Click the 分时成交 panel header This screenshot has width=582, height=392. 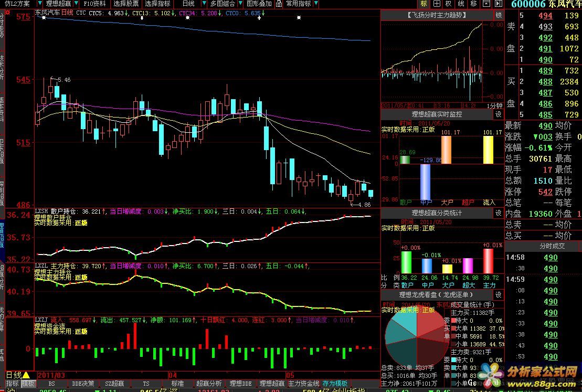pyautogui.click(x=552, y=246)
